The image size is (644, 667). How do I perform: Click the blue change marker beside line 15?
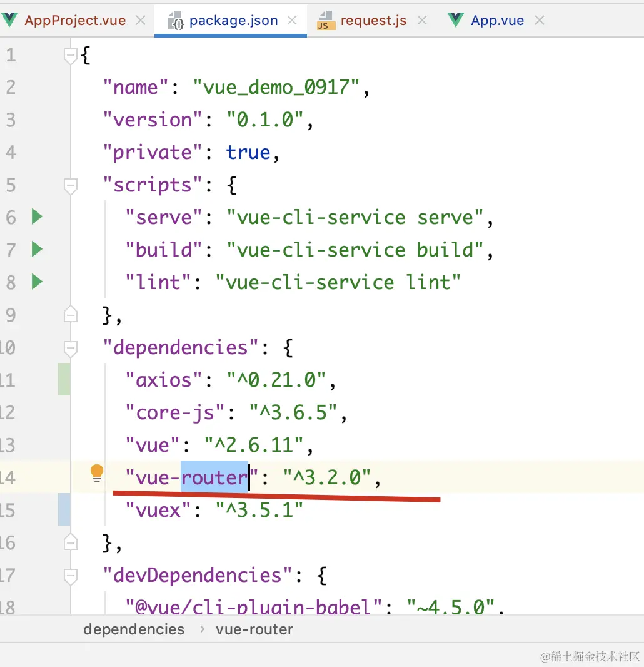(x=64, y=509)
